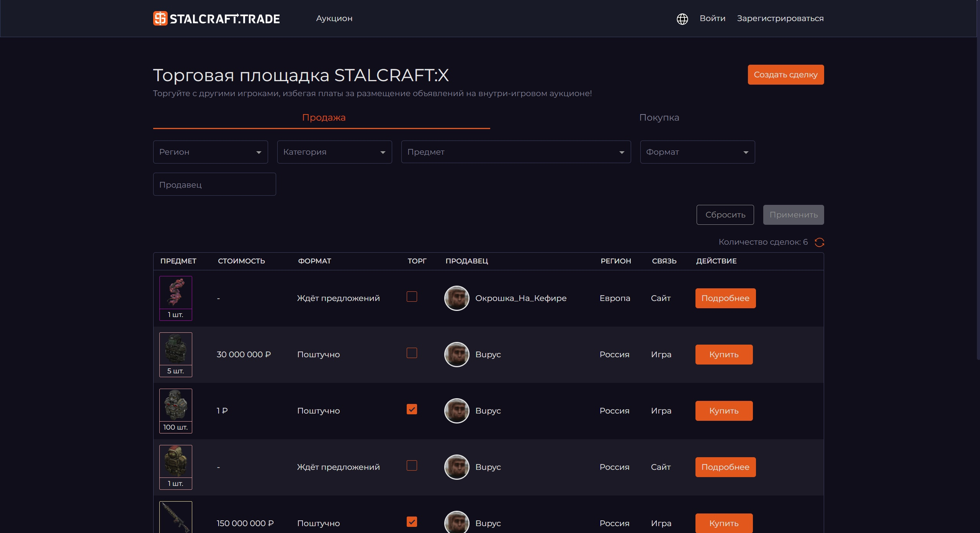Screen dimensions: 980x533
Task: Click the ПРЕДМЕТ column header
Action: click(x=178, y=261)
